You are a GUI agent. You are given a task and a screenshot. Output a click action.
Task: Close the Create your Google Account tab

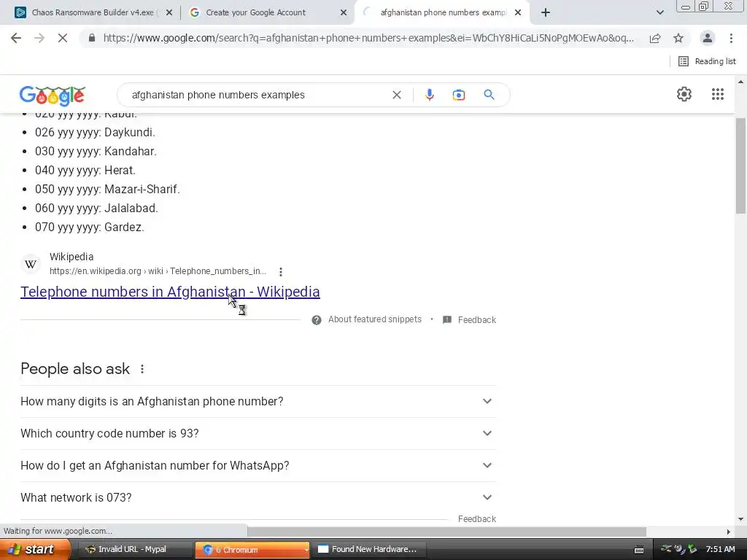344,13
